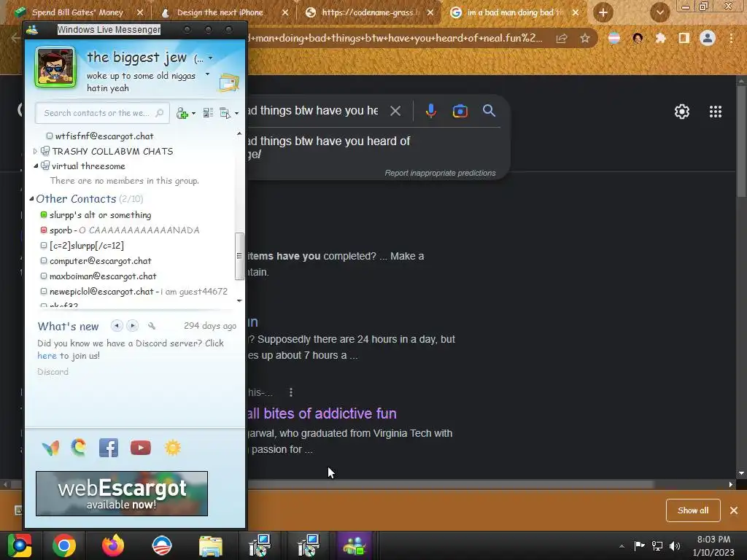Collapse the virtual threesome group
Viewport: 747px width, 560px height.
tap(36, 166)
